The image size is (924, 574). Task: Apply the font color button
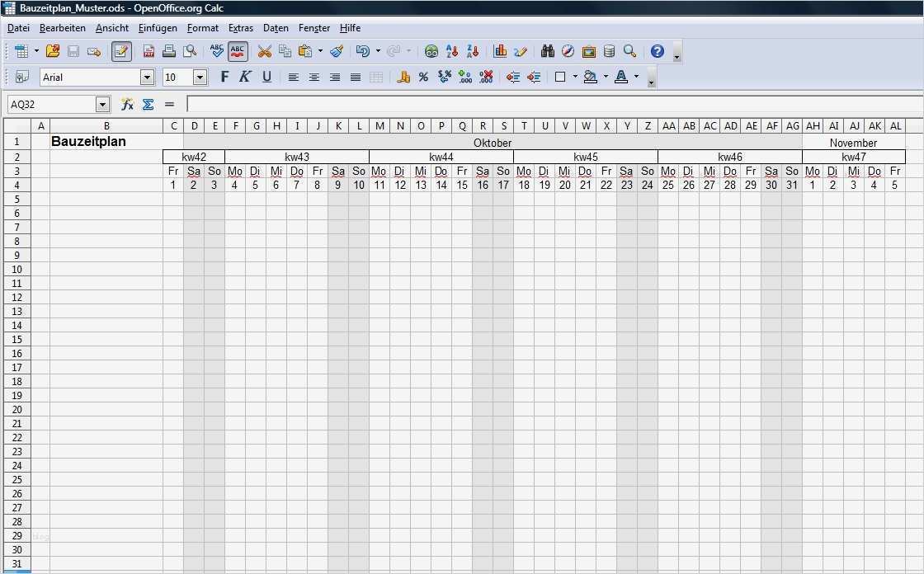pos(621,77)
